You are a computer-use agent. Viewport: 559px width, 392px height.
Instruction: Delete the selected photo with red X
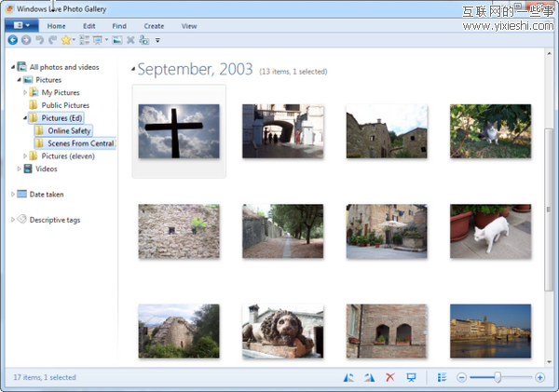click(x=389, y=377)
